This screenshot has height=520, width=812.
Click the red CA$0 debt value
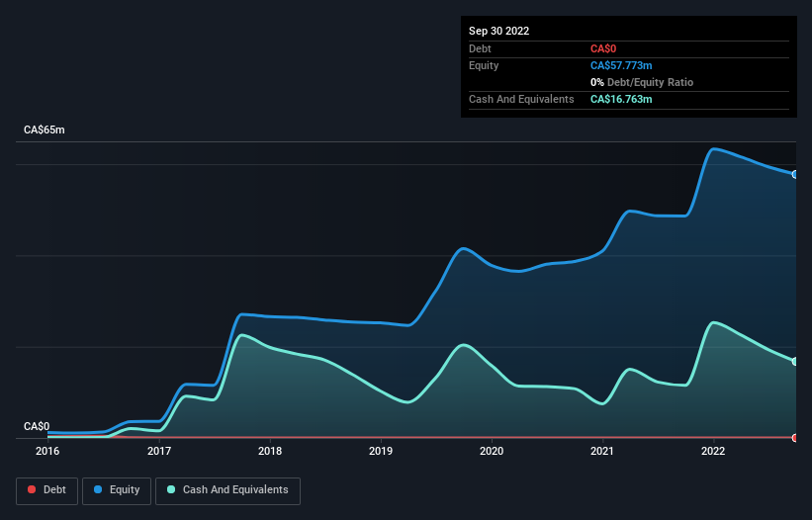coord(603,48)
